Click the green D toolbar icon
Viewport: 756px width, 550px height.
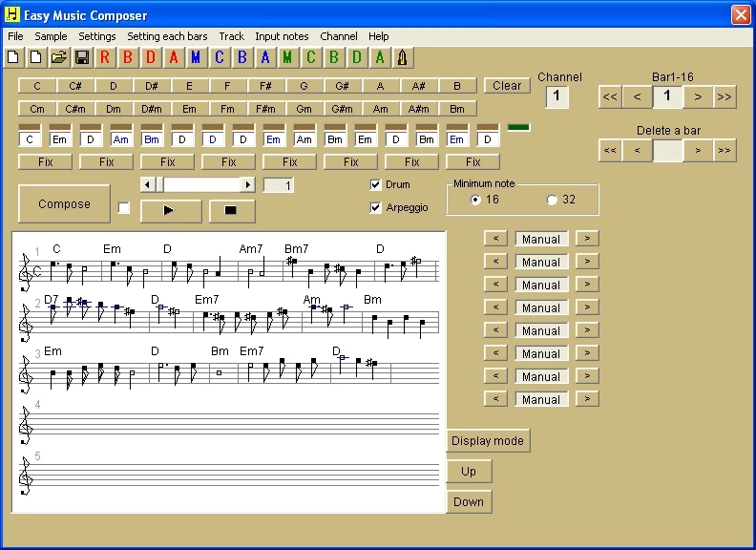pos(357,57)
